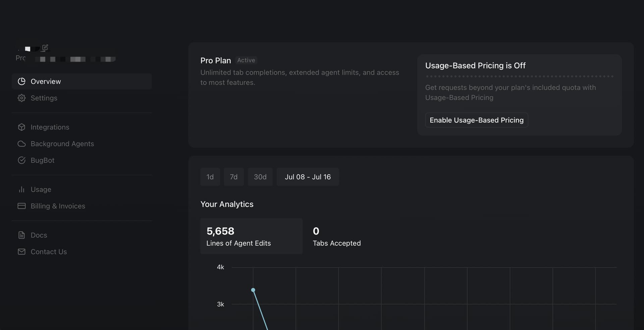Select the 1d time range
Image resolution: width=644 pixels, height=330 pixels.
coord(210,177)
